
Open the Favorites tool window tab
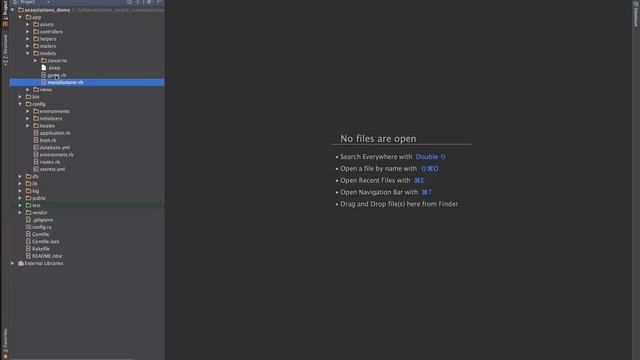point(5,343)
